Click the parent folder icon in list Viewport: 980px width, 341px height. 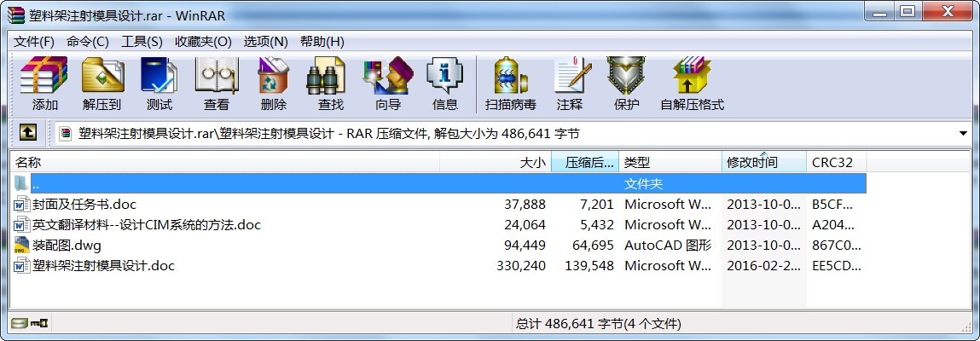click(22, 183)
